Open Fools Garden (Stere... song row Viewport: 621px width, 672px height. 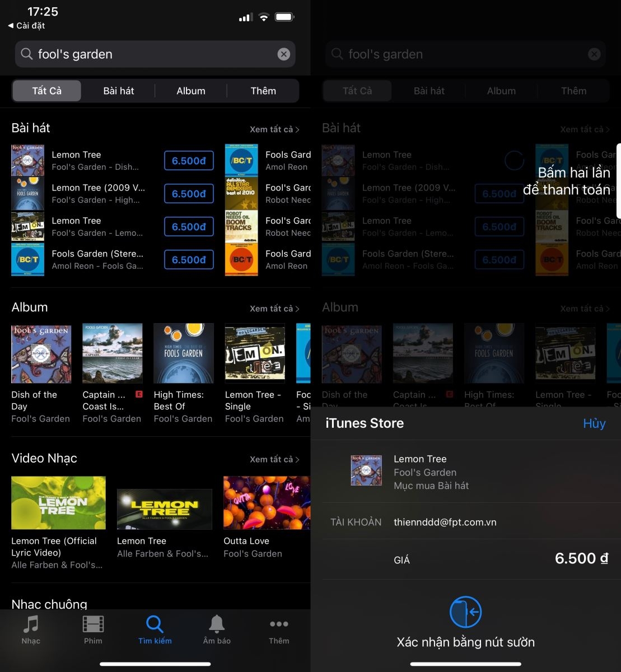(97, 260)
